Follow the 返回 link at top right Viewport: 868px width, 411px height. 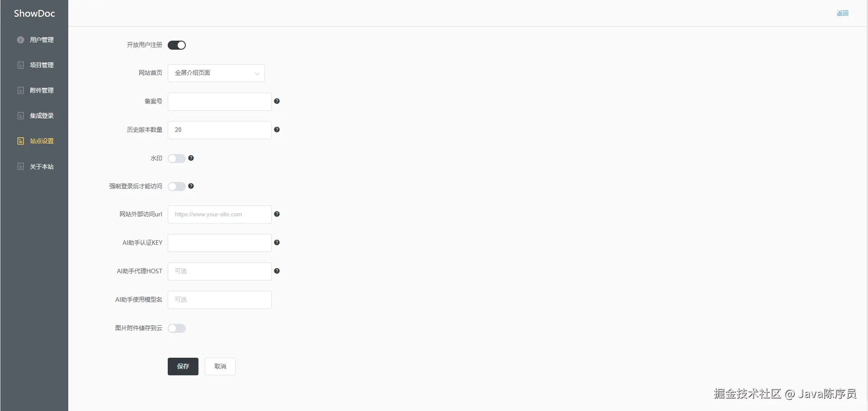(842, 13)
